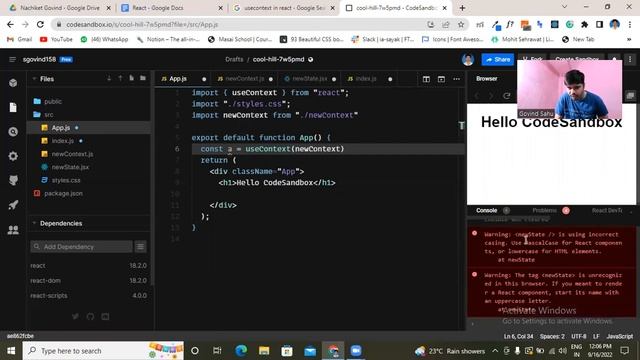Image resolution: width=640 pixels, height=360 pixels.
Task: Open Windows Start menu
Action: 11,351
